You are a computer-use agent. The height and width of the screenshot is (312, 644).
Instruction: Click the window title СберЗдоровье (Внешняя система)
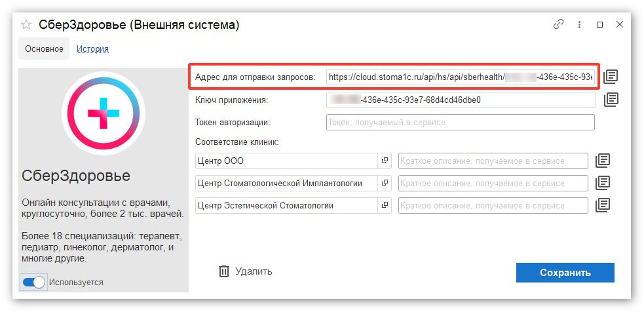pyautogui.click(x=139, y=25)
